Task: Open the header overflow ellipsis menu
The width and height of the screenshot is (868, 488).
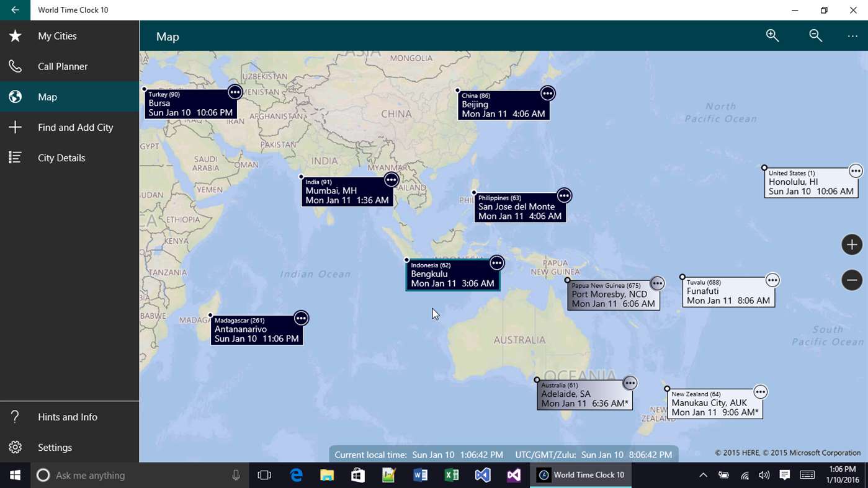Action: [852, 37]
